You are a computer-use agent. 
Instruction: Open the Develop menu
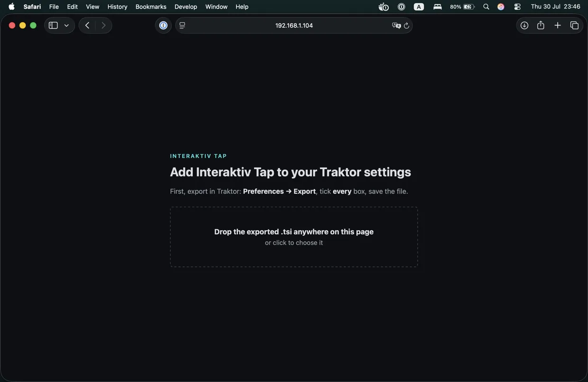pyautogui.click(x=186, y=7)
